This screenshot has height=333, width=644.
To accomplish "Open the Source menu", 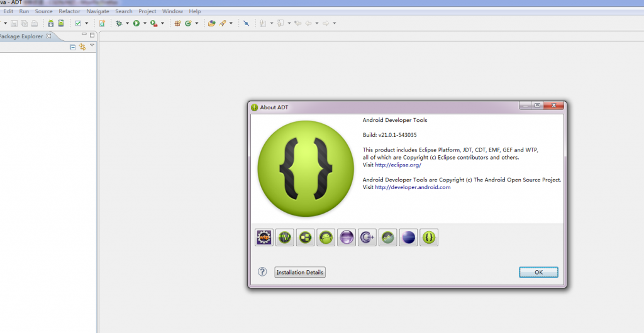I will 43,11.
